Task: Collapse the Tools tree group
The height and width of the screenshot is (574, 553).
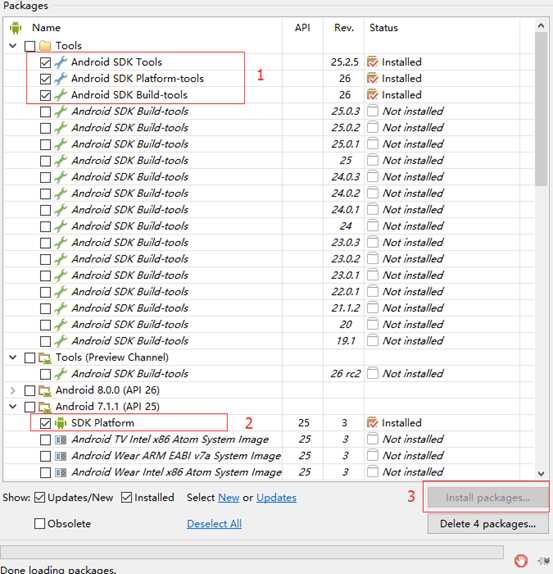Action: (13, 46)
